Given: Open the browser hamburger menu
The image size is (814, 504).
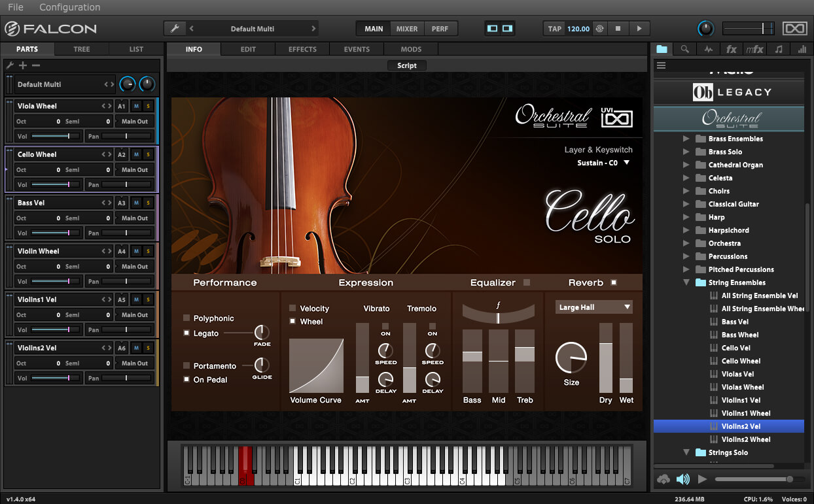Looking at the screenshot, I should (x=661, y=65).
